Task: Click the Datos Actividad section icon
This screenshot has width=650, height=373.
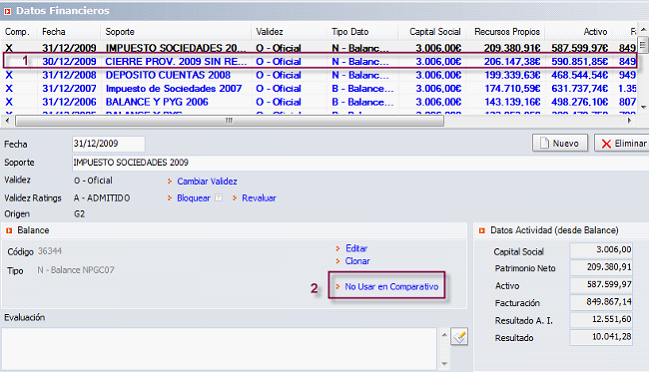Action: 482,230
